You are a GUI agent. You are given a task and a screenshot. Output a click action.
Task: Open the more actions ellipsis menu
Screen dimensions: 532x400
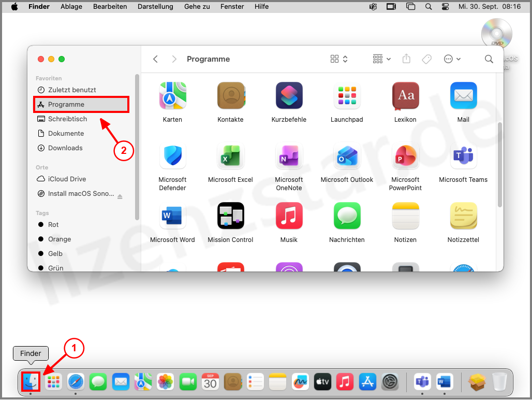click(452, 59)
